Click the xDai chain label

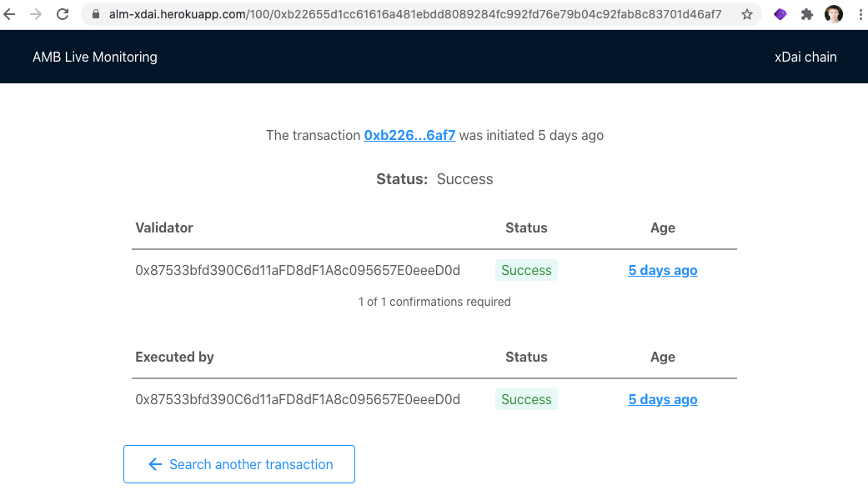tap(805, 57)
